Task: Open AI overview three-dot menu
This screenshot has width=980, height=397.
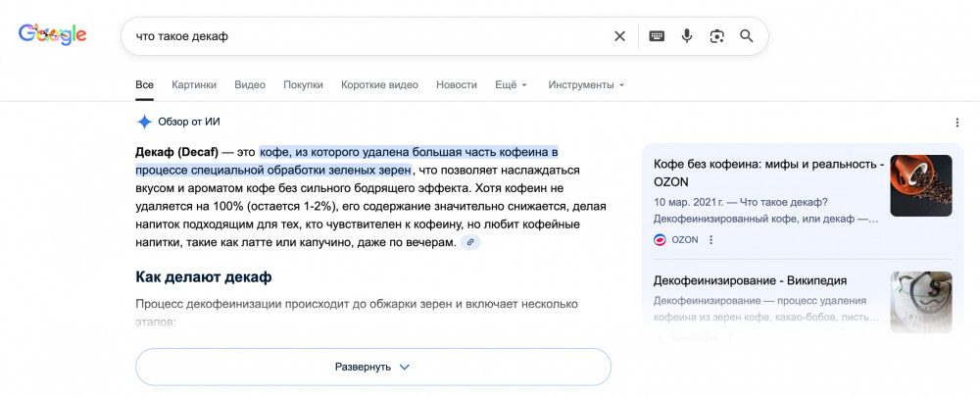Action: tap(957, 123)
